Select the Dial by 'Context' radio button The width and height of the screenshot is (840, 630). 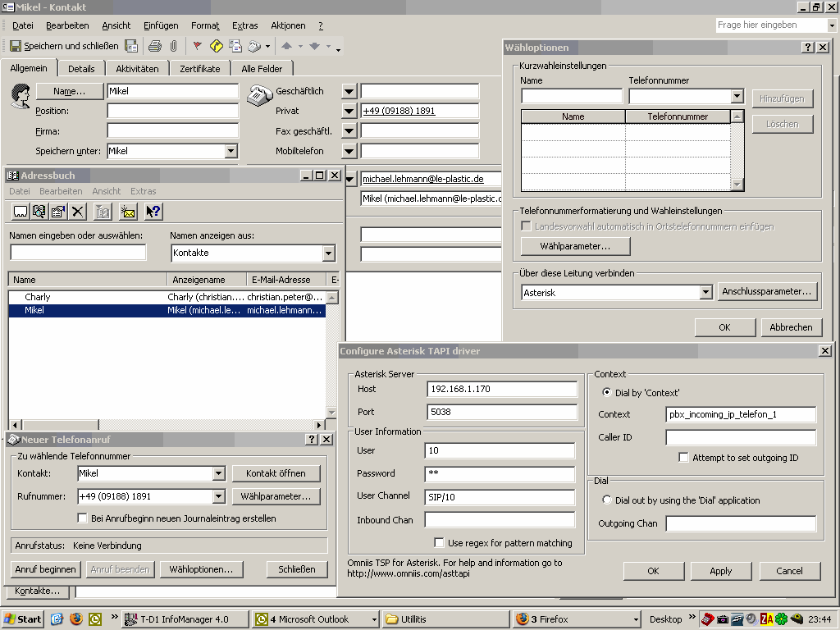click(x=606, y=393)
